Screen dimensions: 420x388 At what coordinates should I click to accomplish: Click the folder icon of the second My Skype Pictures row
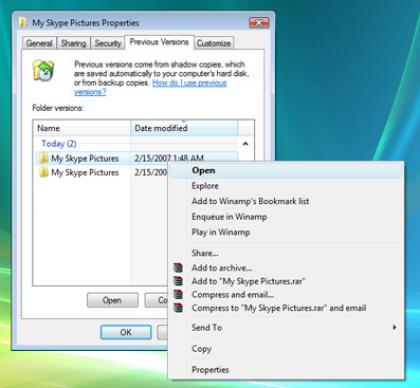pyautogui.click(x=43, y=172)
